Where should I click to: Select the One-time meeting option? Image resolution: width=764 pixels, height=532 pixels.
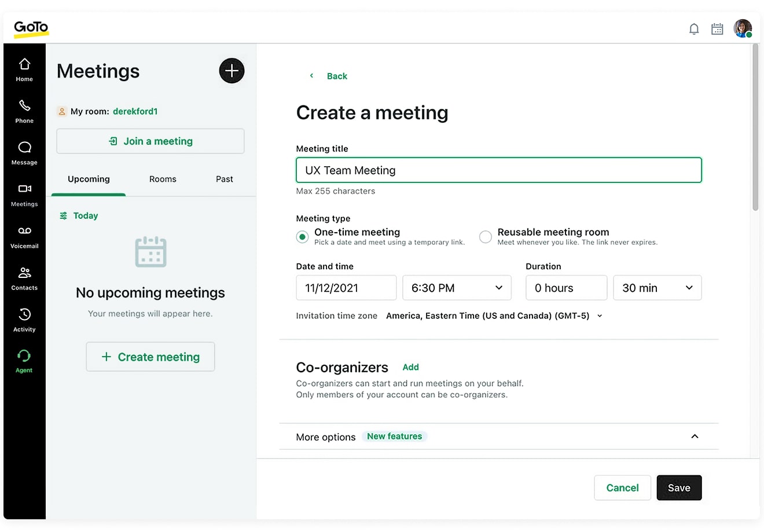[x=302, y=237]
